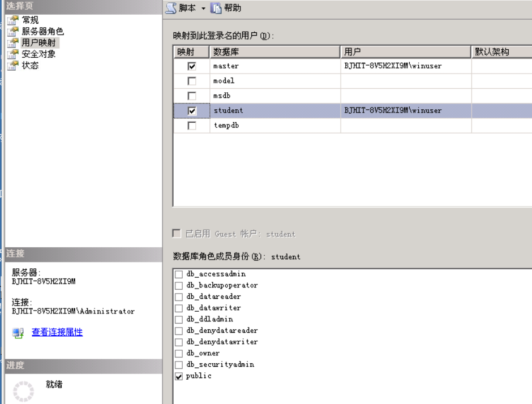This screenshot has height=404, width=532.
Task: Uncheck mapping for student database
Action: click(192, 111)
